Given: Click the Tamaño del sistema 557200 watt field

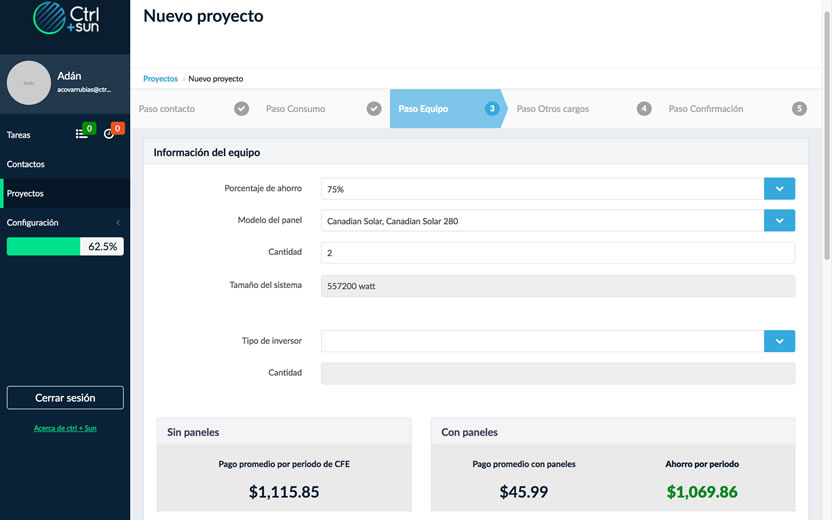Looking at the screenshot, I should (558, 286).
